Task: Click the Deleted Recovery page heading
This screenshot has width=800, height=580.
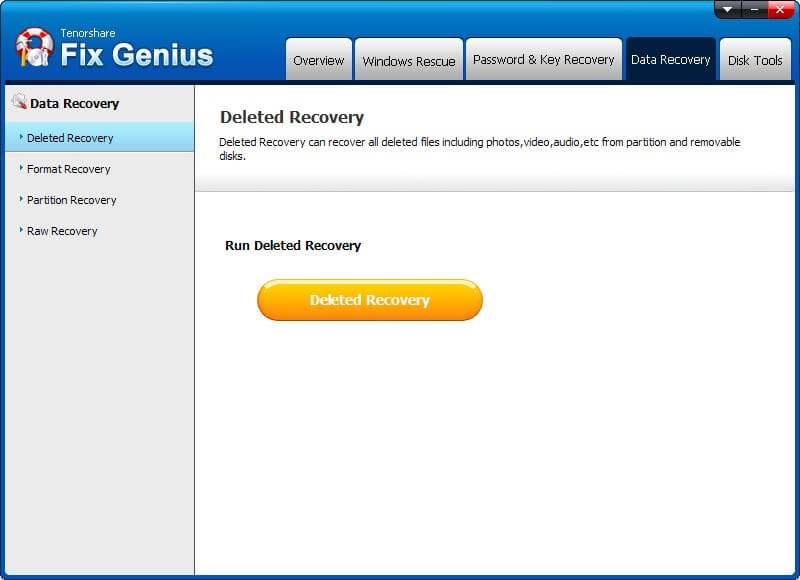Action: tap(292, 117)
